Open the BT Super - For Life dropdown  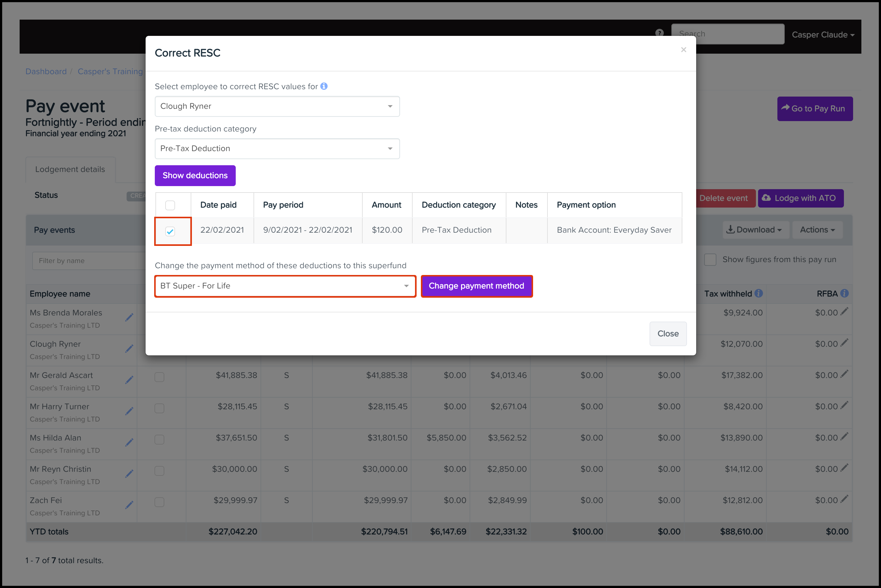285,286
